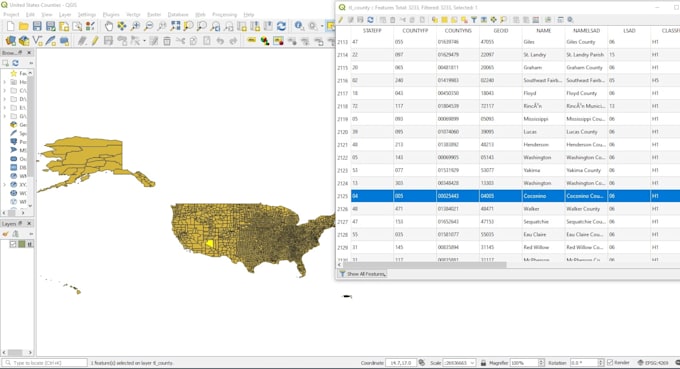Image resolution: width=680 pixels, height=369 pixels.
Task: Toggle editing mode in attribute table
Action: 341,20
